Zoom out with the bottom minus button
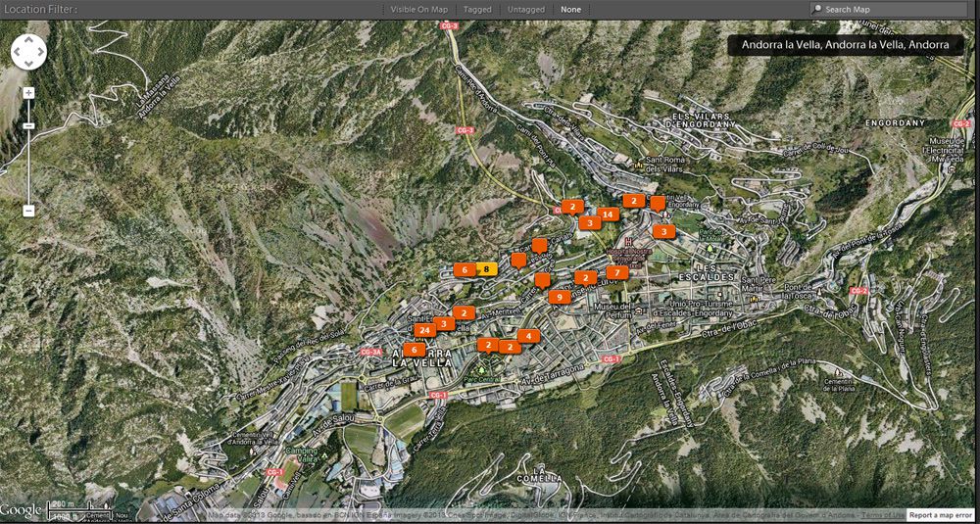Viewport: 980px width, 524px height. tap(28, 211)
